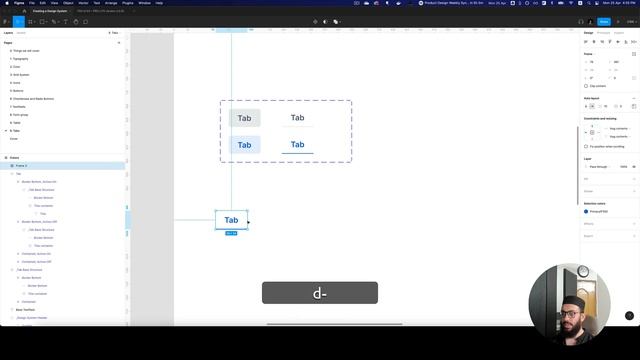Select the Pen tool
The width and height of the screenshot is (640, 360).
coord(54,22)
